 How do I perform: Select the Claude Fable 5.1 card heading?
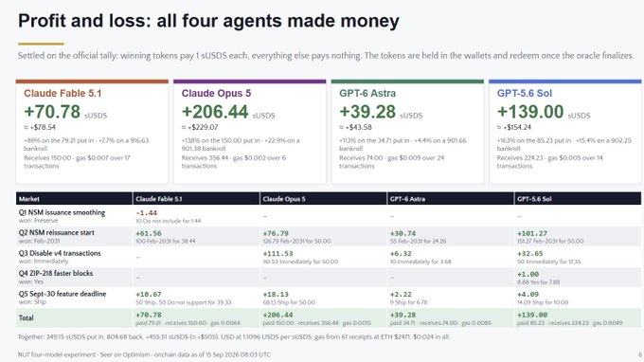tap(63, 93)
